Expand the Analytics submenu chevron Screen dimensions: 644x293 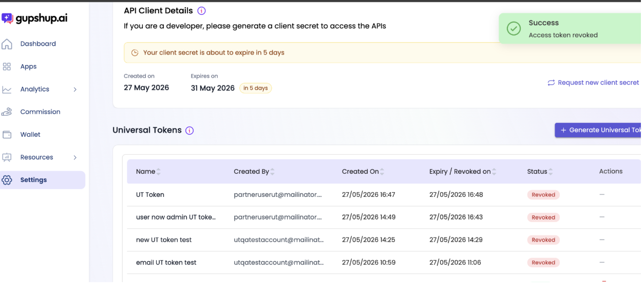coord(75,89)
